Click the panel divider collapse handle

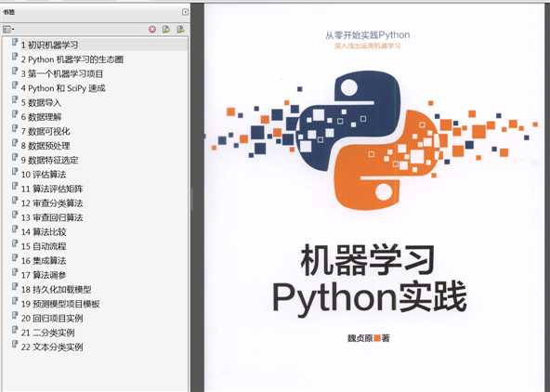[x=192, y=199]
